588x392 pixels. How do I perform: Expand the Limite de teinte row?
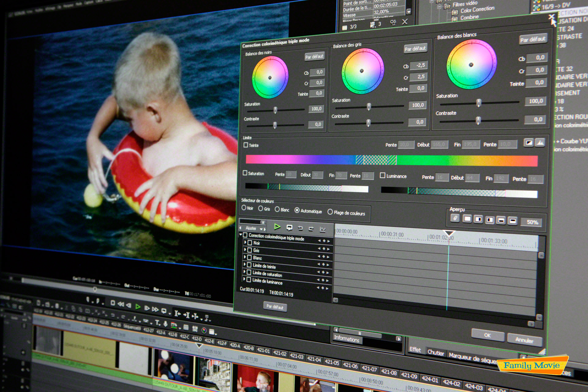pos(245,264)
